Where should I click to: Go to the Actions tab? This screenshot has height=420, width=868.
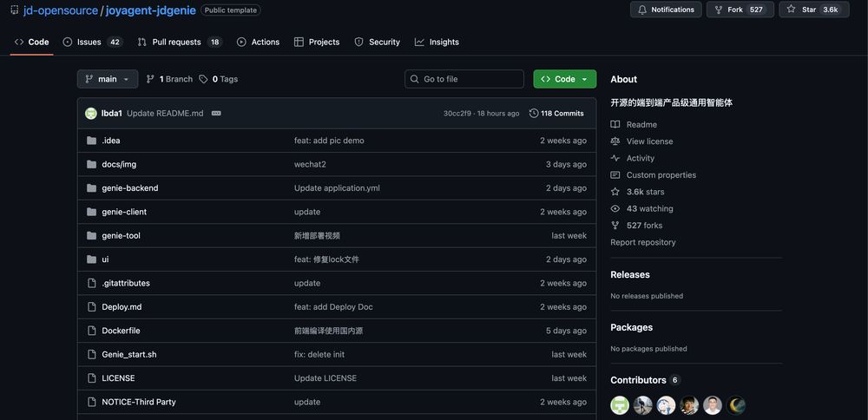tap(258, 42)
